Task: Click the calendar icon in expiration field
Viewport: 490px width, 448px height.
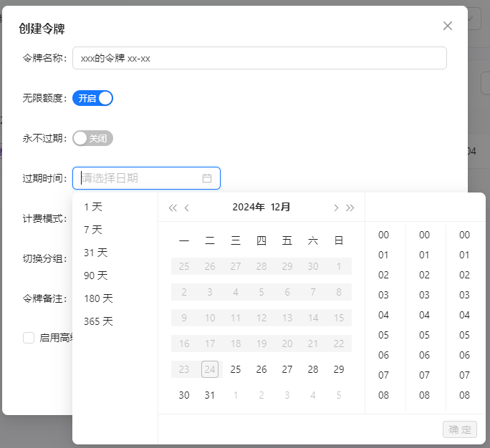Action: [x=207, y=178]
